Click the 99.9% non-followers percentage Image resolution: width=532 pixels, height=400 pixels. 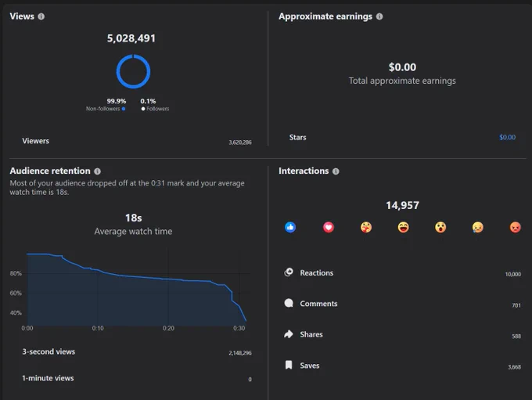tap(117, 101)
